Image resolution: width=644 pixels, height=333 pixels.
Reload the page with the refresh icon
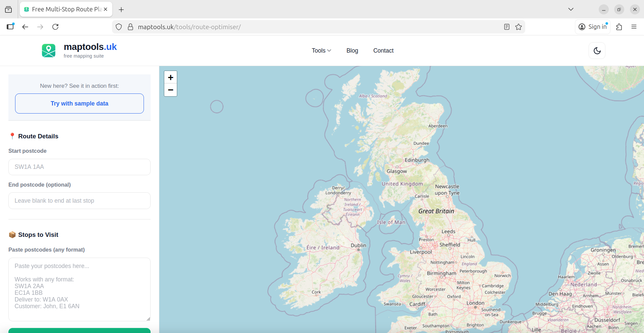tap(55, 27)
